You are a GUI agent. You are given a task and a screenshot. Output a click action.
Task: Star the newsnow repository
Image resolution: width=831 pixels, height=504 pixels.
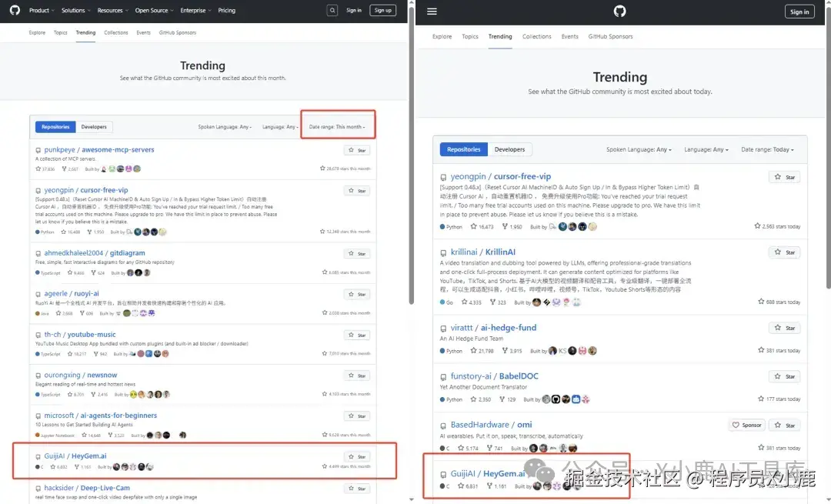(357, 375)
